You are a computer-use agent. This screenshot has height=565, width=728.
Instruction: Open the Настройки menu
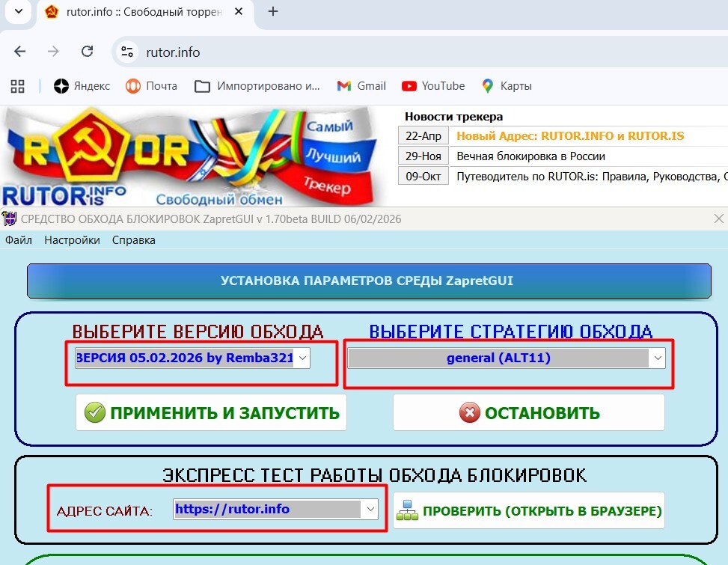click(x=72, y=240)
